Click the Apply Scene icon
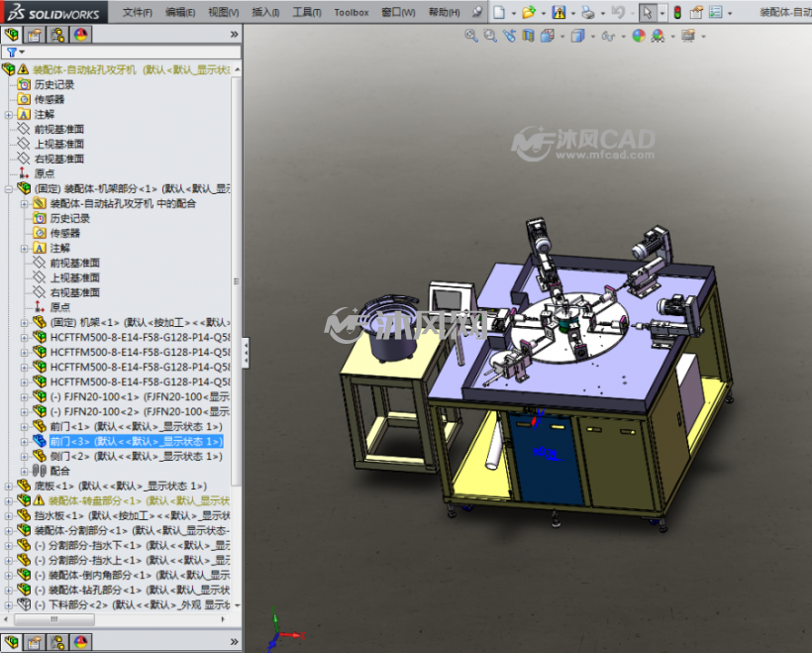The width and height of the screenshot is (812, 653). click(x=658, y=36)
